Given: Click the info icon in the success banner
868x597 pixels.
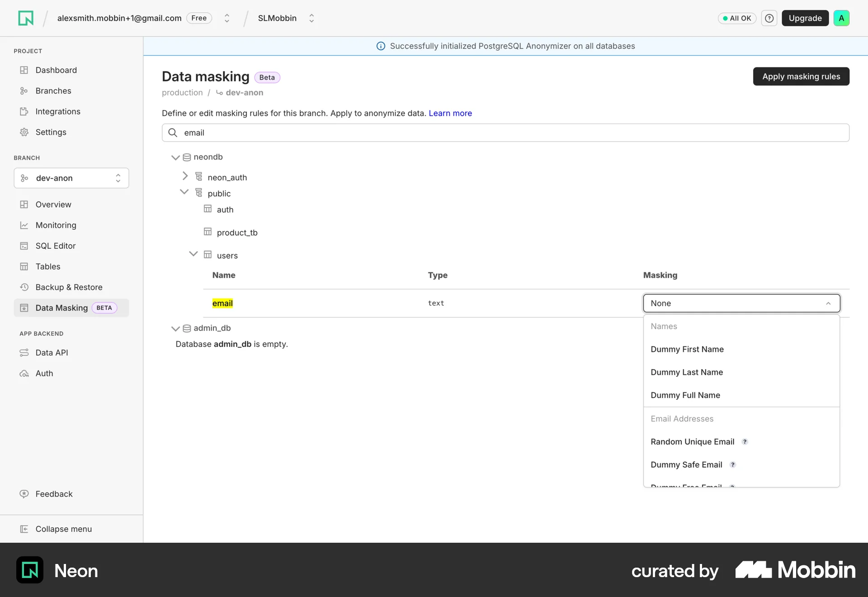Looking at the screenshot, I should coord(381,46).
